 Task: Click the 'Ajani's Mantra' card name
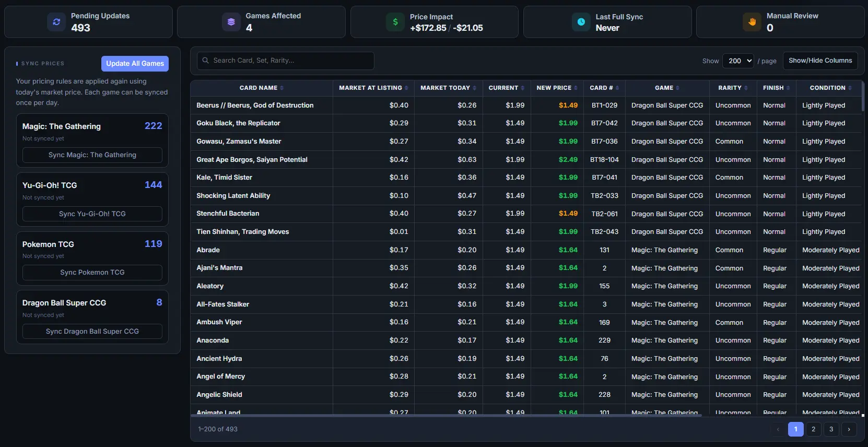click(219, 268)
